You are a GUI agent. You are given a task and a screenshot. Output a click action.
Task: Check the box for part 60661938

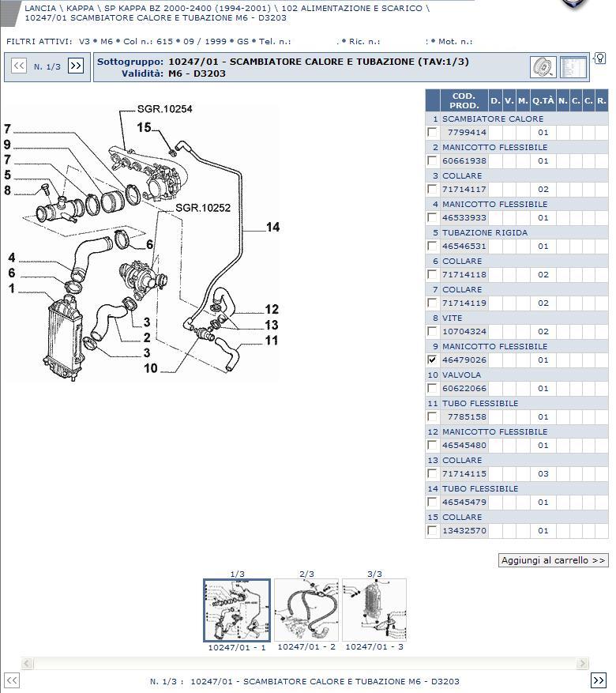432,160
